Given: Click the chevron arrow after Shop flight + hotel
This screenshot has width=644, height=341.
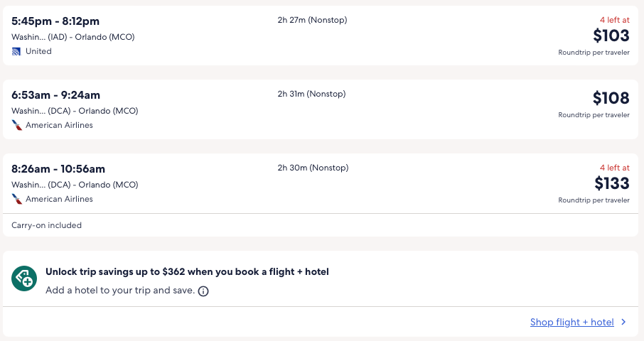Looking at the screenshot, I should 623,322.
